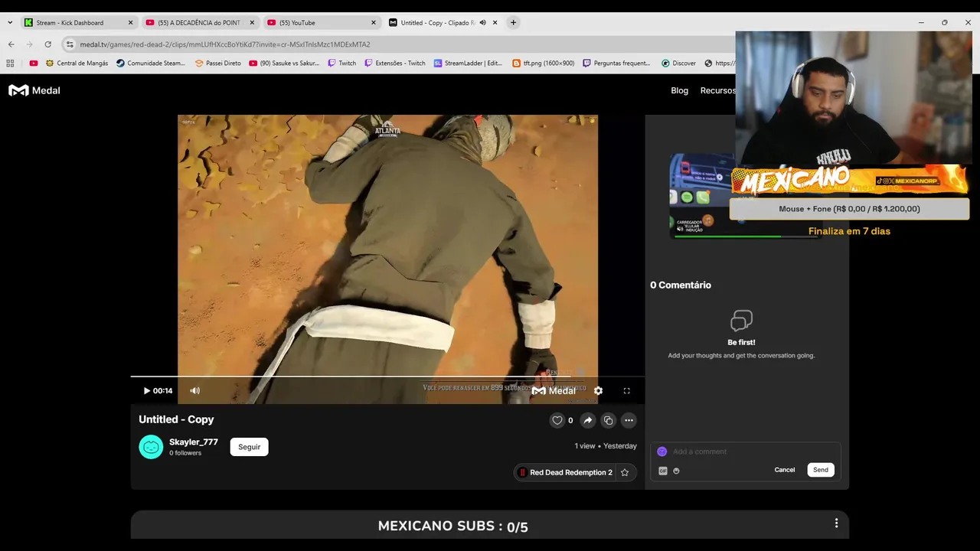Click the Untitled - Copy clip title
This screenshot has width=980, height=551.
(176, 419)
